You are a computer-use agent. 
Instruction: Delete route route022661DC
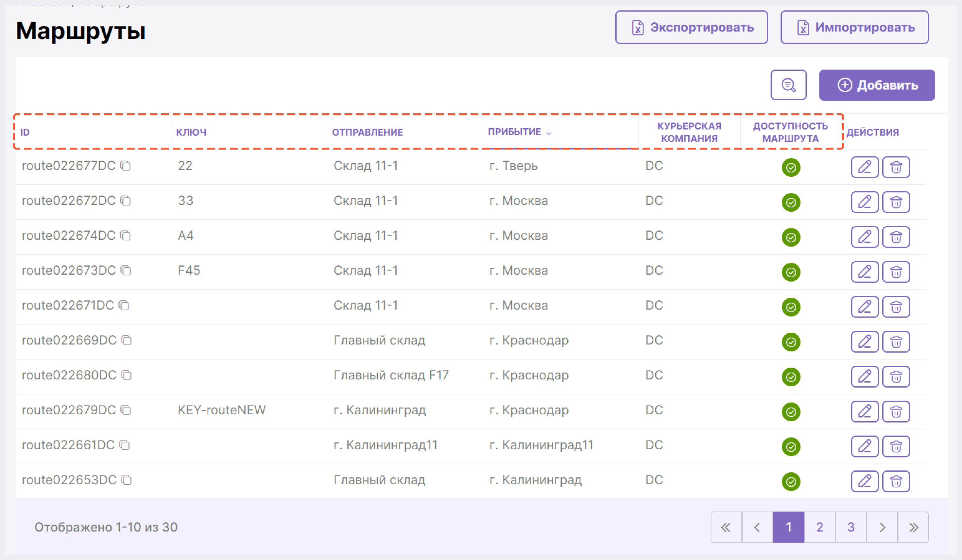(896, 447)
